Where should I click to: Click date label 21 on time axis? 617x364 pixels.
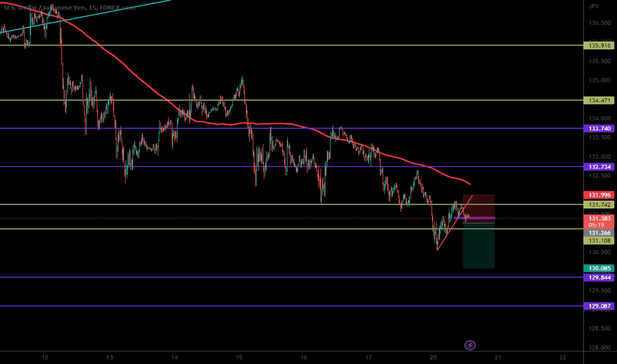tap(498, 357)
